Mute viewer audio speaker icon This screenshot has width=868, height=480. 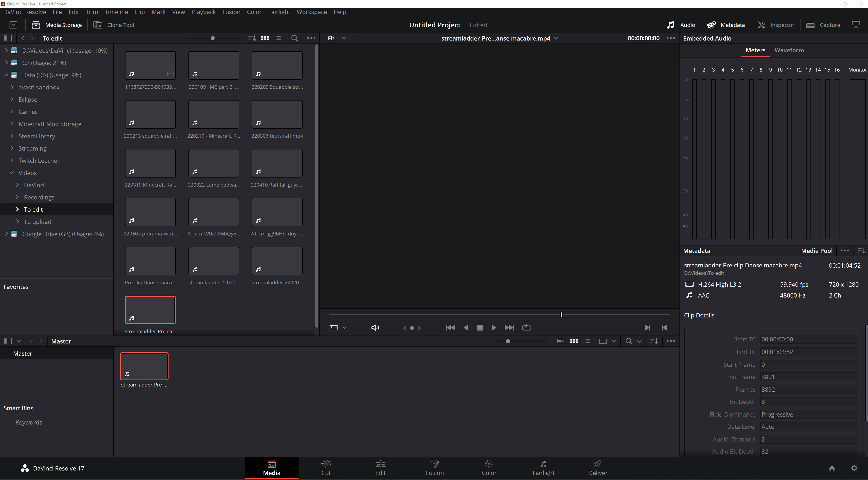pos(375,328)
